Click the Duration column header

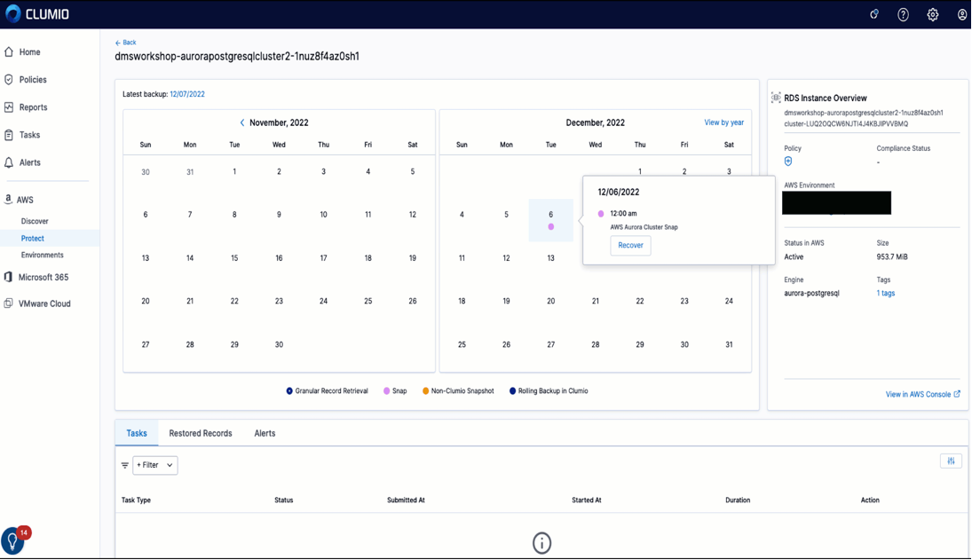738,500
